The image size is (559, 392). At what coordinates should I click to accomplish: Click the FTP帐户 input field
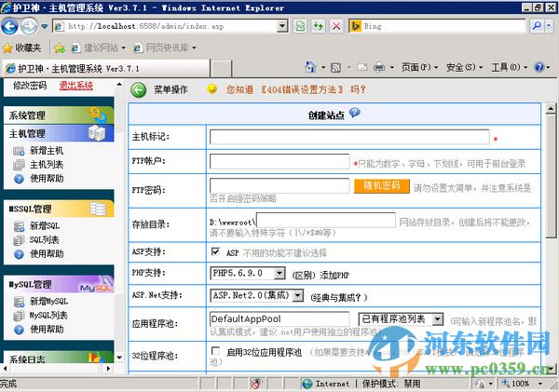[279, 161]
